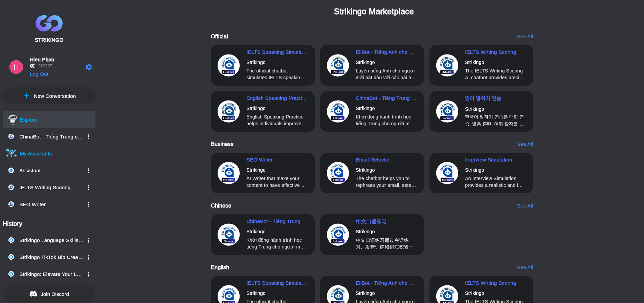Click See All for English section
The height and width of the screenshot is (303, 644).
click(525, 267)
